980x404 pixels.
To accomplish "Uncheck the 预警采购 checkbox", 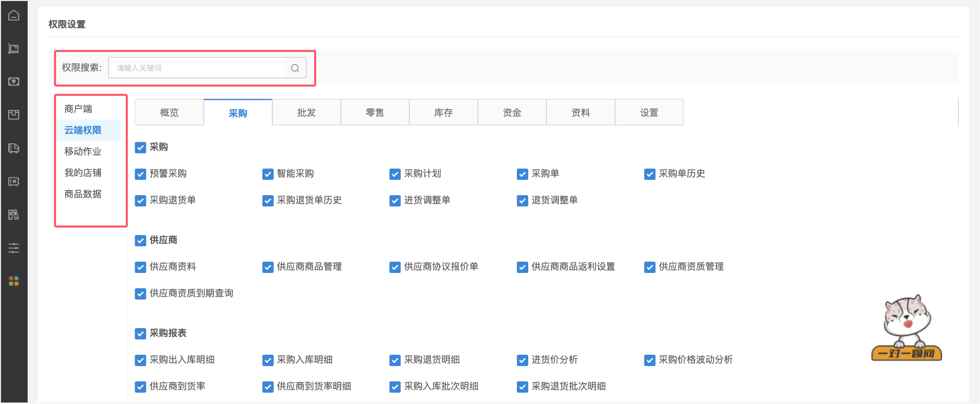I will 141,174.
